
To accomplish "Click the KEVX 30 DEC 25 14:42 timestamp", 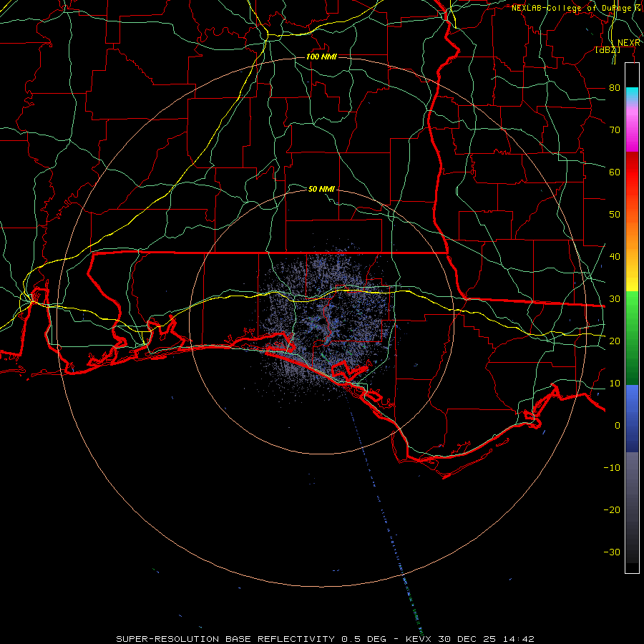I will pos(470,639).
